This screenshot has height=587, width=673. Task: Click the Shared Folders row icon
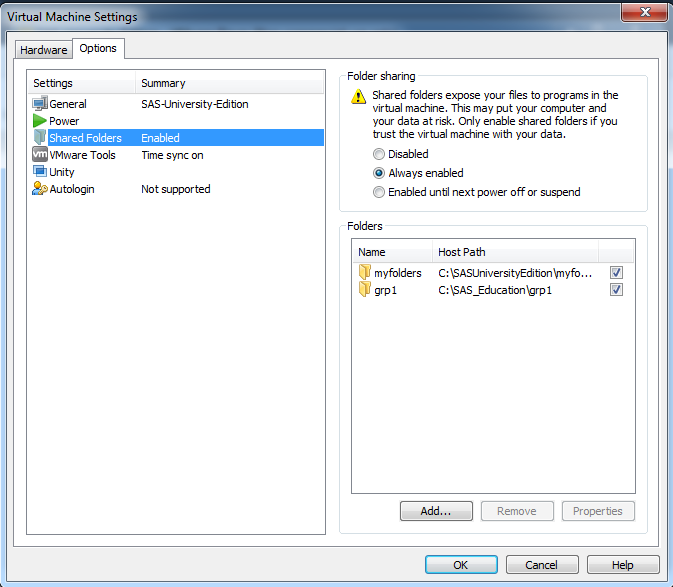39,137
